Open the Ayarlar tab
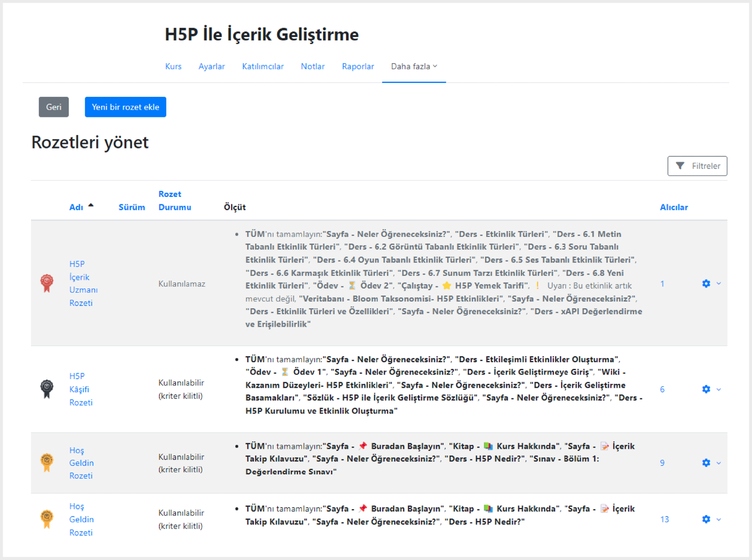 coord(211,67)
